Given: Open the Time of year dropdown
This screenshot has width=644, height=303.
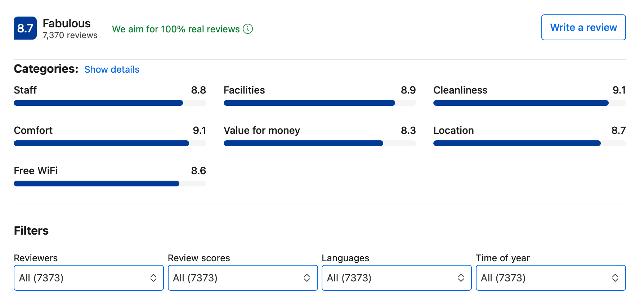Looking at the screenshot, I should tap(551, 278).
